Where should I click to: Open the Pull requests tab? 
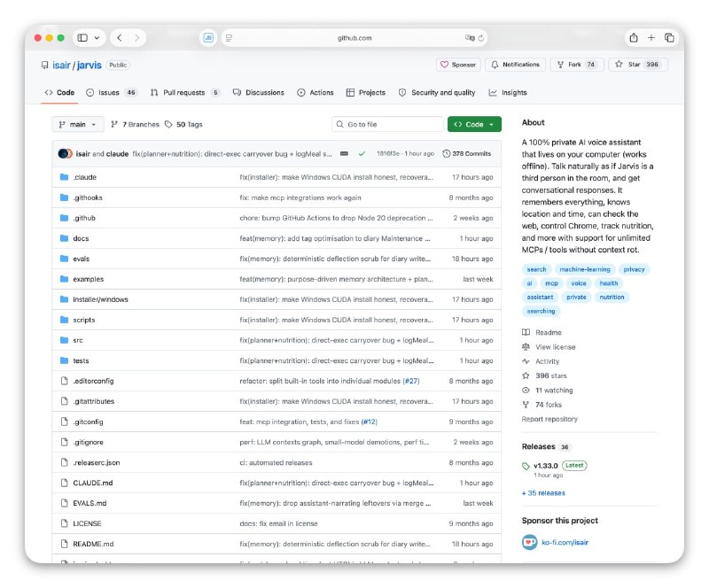pos(185,93)
